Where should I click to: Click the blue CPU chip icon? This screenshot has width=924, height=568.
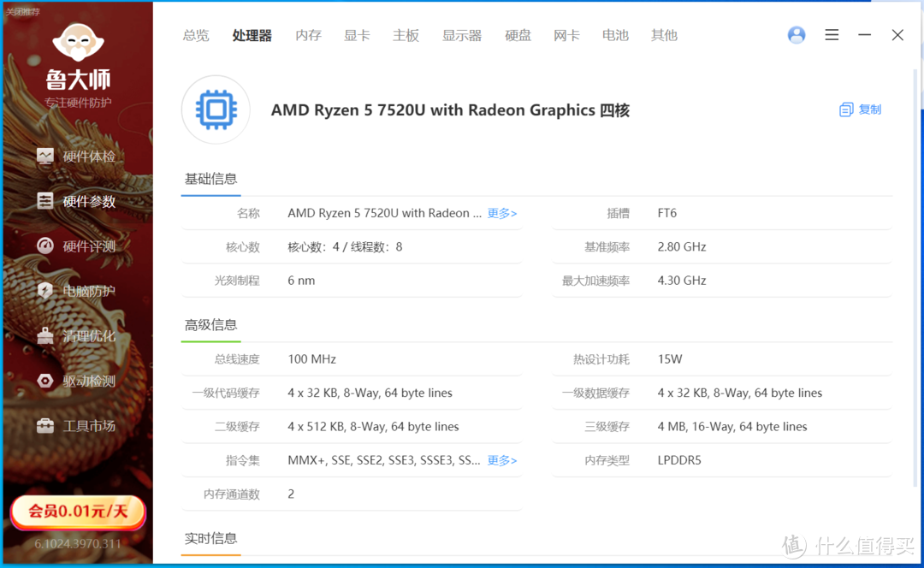[x=215, y=109]
